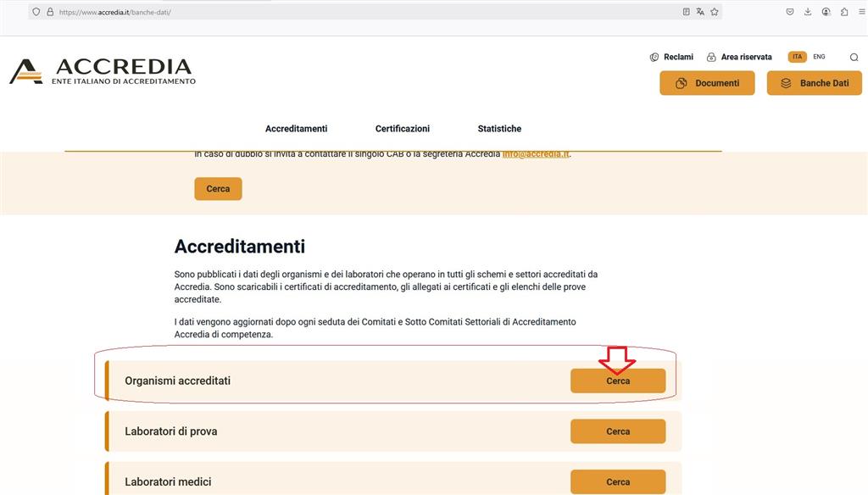Click Cerca for Organismi accreditati
The height and width of the screenshot is (495, 868).
tap(618, 381)
